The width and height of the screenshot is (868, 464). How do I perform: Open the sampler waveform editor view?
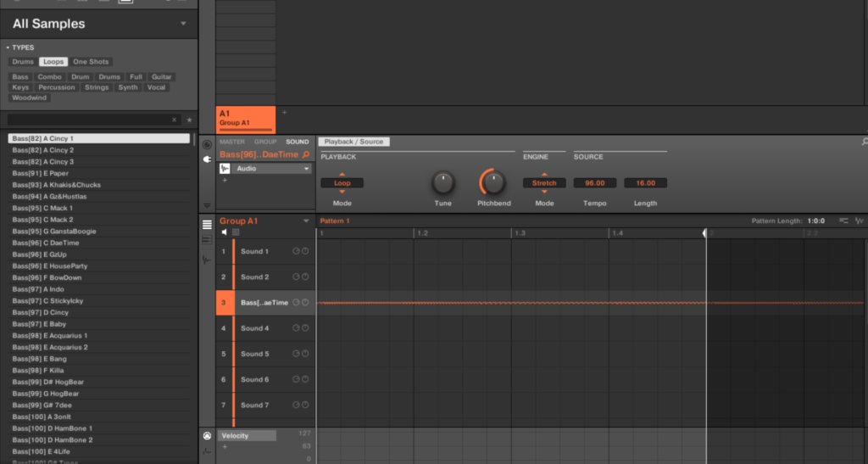pos(207,260)
